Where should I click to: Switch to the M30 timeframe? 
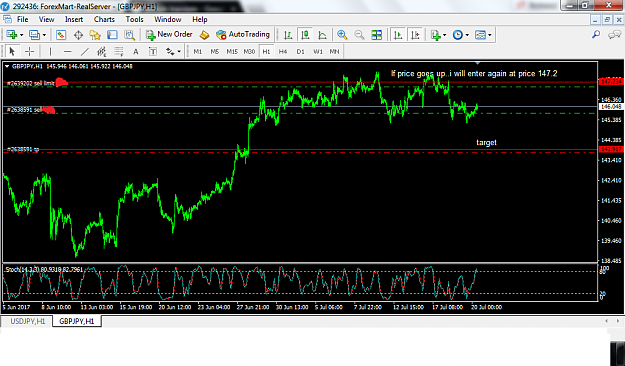[249, 51]
